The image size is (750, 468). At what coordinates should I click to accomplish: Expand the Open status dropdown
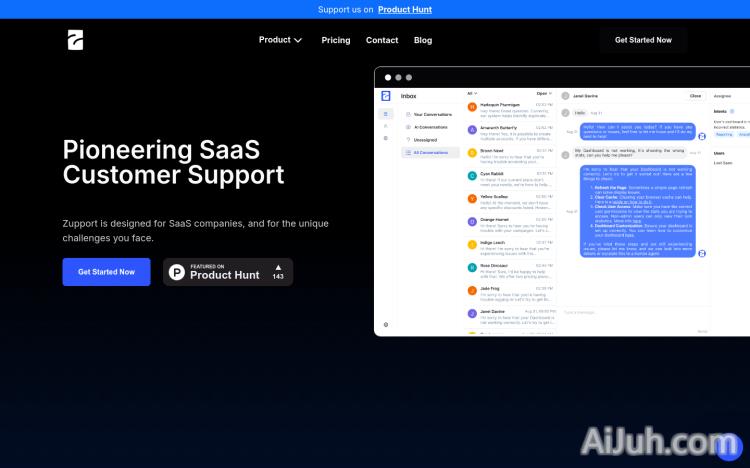coord(544,93)
